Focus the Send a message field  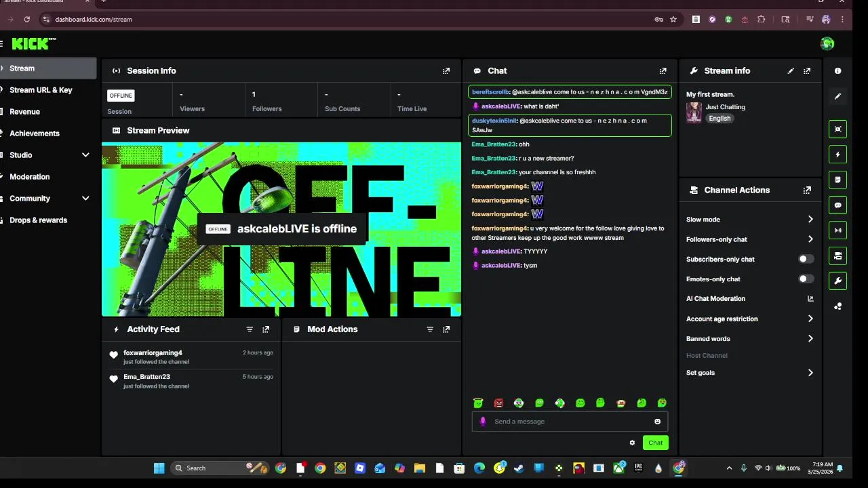pyautogui.click(x=570, y=422)
